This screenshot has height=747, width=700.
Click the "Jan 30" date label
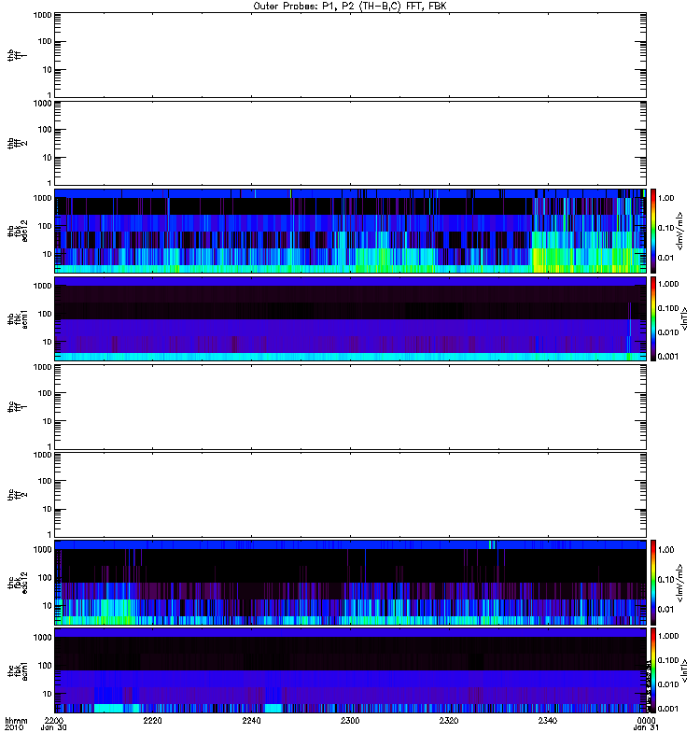(x=53, y=728)
